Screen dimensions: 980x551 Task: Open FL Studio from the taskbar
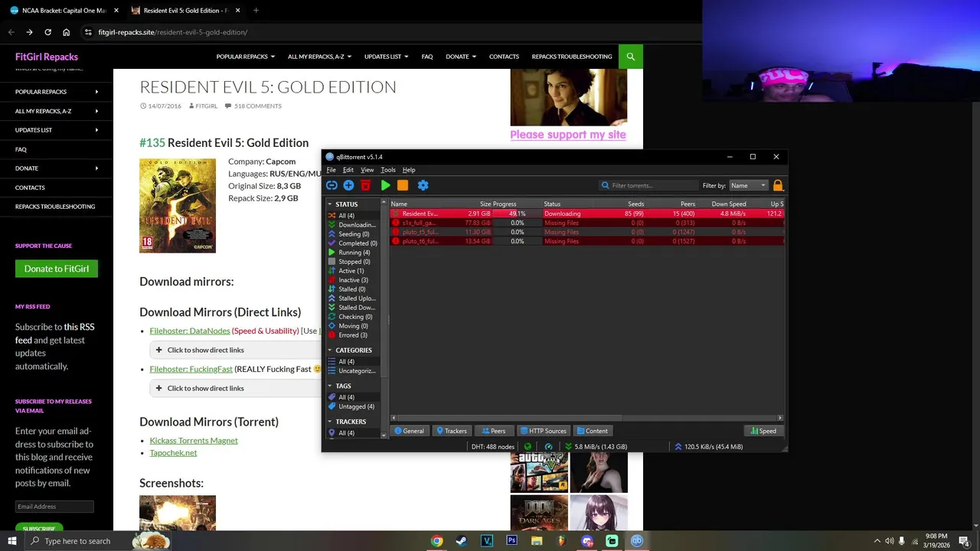coord(561,541)
